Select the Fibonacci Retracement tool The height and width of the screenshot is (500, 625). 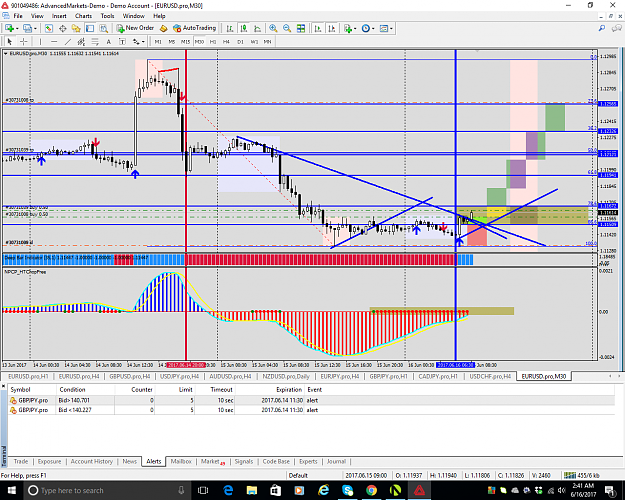coord(95,41)
